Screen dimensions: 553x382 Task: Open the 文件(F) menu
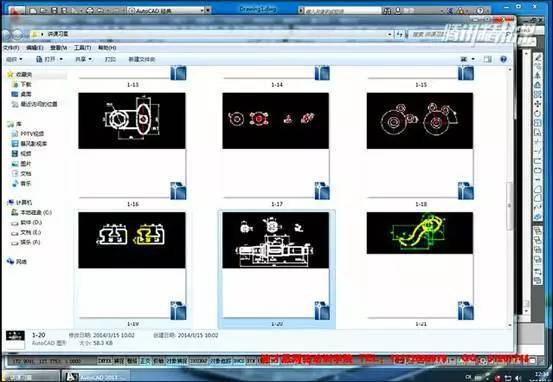tap(11, 48)
